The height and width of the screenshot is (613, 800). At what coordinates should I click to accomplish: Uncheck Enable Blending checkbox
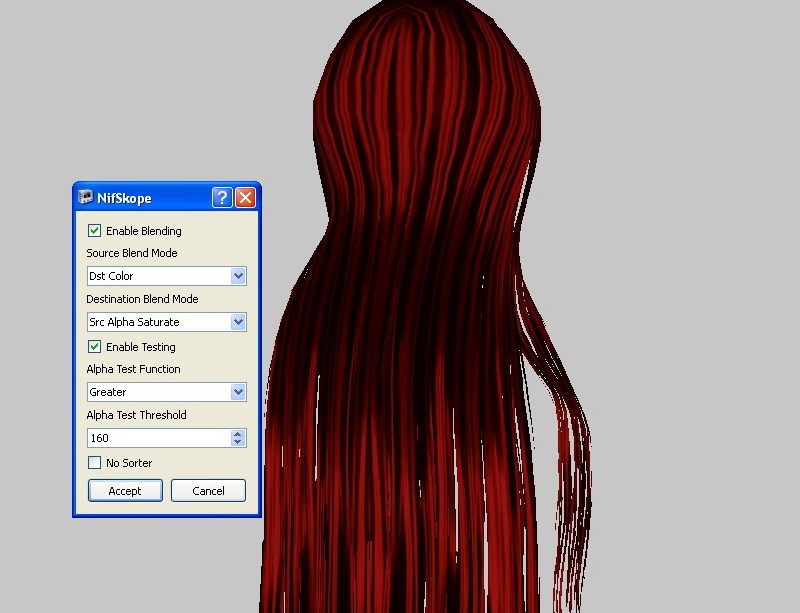click(x=94, y=231)
